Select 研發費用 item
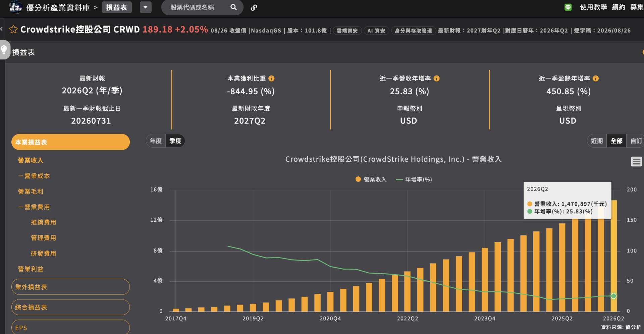The height and width of the screenshot is (334, 644). coord(43,253)
